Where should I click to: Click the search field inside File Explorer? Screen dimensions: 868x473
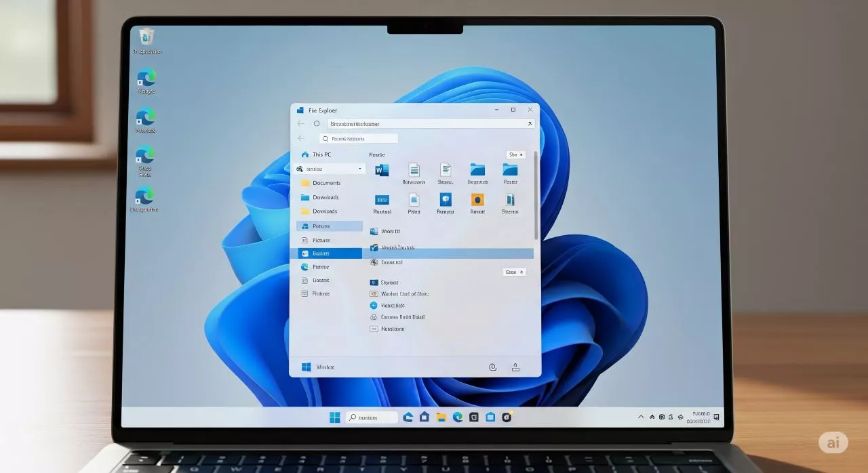coord(359,138)
